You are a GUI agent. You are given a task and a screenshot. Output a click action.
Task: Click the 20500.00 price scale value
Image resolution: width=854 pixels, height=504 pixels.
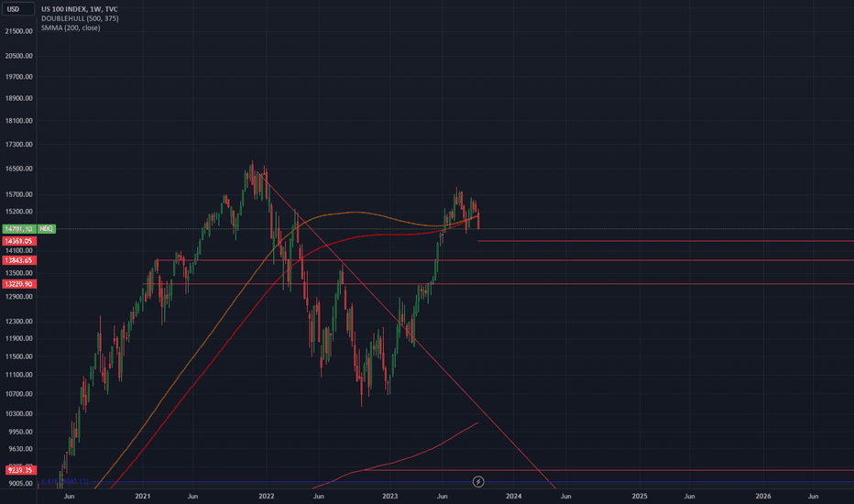tap(18, 56)
